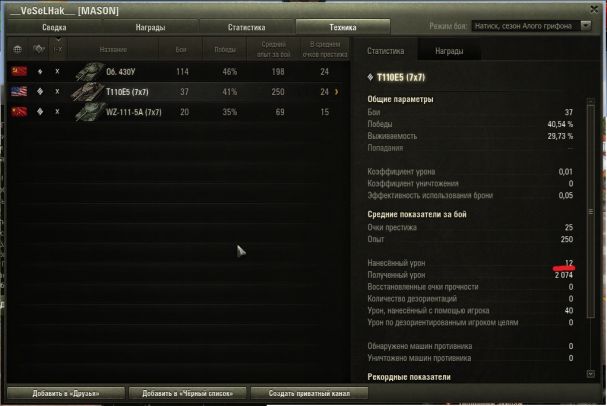The image size is (607, 406).
Task: Sort vehicles by nation globe icon
Action: pyautogui.click(x=17, y=49)
